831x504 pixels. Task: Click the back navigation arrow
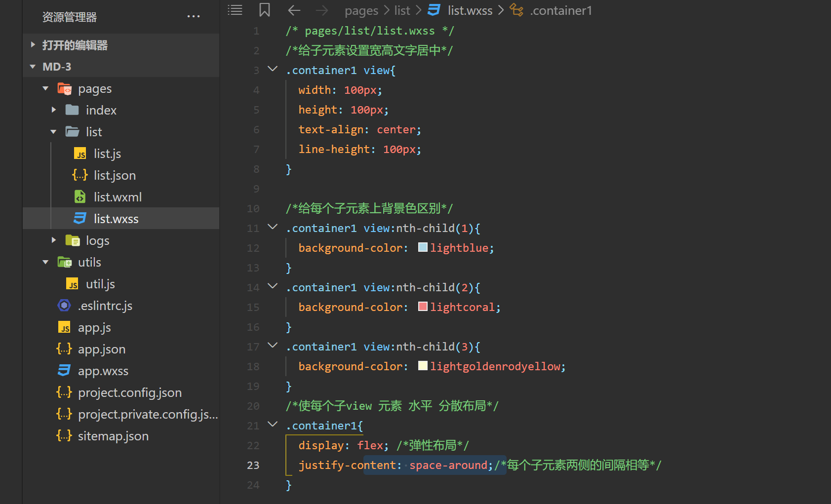pyautogui.click(x=294, y=10)
